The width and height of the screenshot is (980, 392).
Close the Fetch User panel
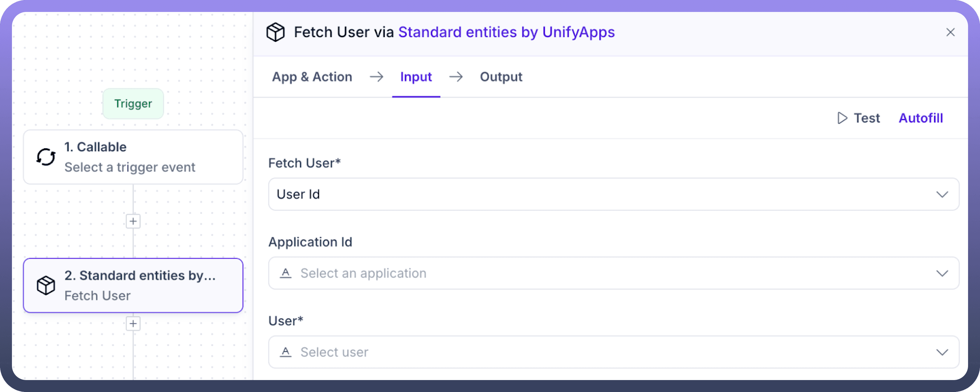point(950,32)
